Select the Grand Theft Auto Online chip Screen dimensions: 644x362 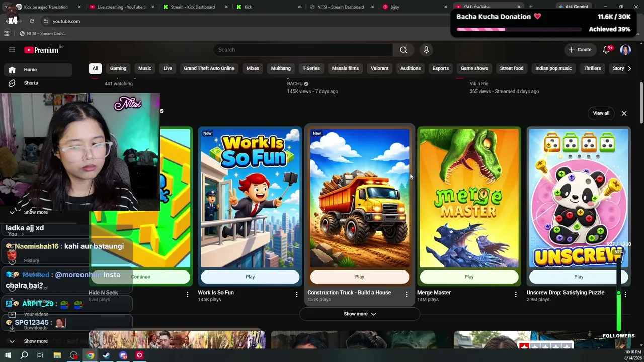(x=209, y=68)
